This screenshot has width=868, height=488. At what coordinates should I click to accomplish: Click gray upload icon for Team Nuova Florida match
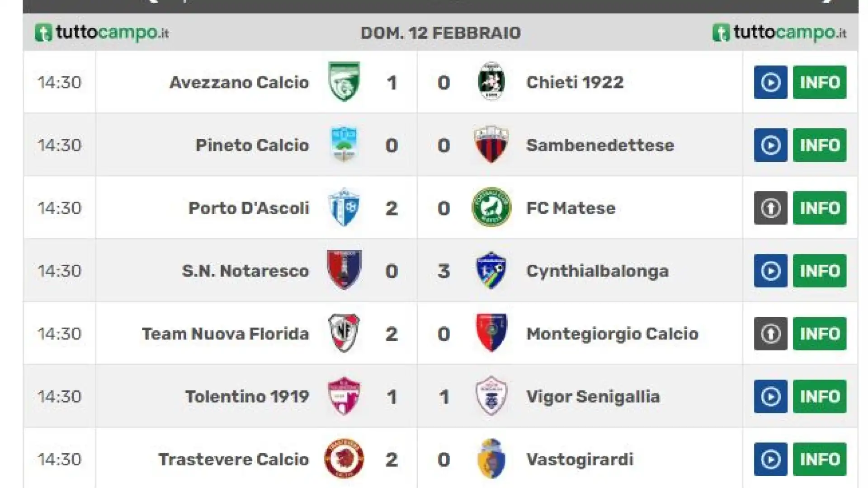tap(770, 333)
